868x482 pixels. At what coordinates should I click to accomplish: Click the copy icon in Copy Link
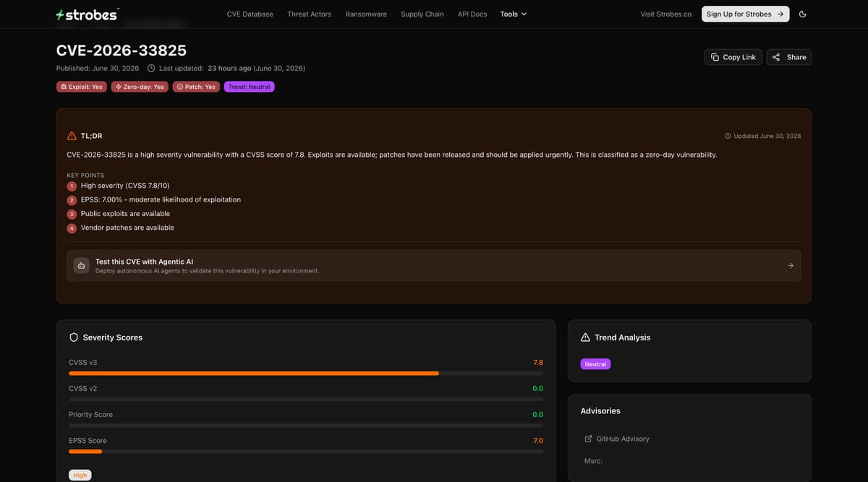(x=715, y=57)
